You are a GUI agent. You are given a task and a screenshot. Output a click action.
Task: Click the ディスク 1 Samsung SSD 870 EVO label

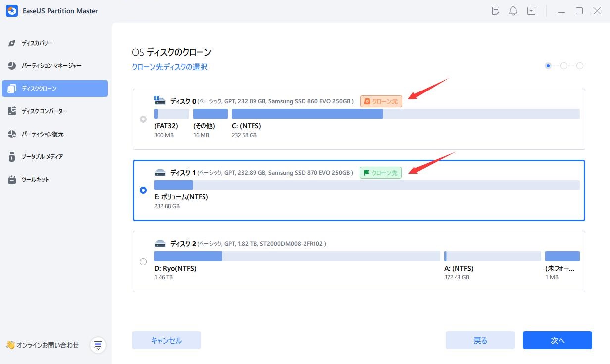262,173
